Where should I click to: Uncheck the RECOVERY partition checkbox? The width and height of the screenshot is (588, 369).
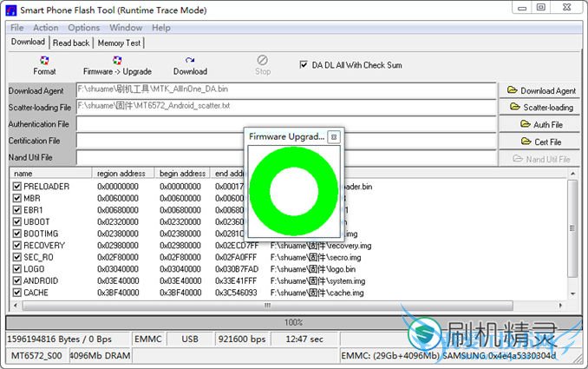[17, 246]
